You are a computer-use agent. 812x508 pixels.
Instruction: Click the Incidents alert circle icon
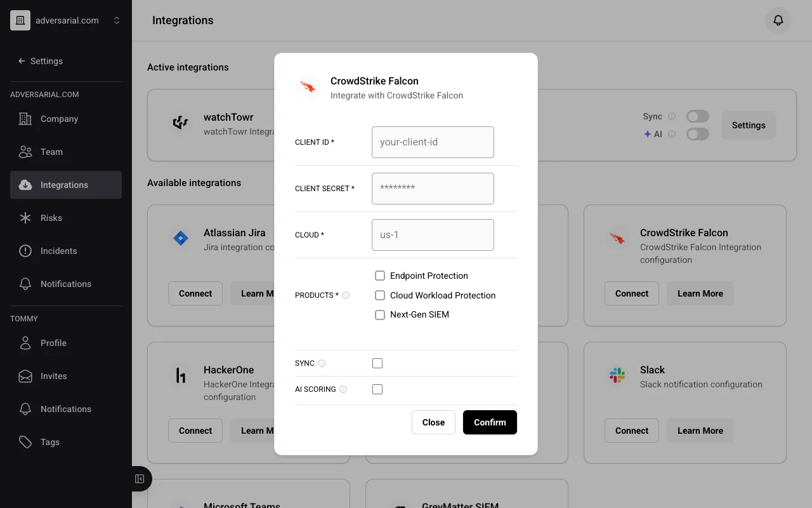[25, 251]
